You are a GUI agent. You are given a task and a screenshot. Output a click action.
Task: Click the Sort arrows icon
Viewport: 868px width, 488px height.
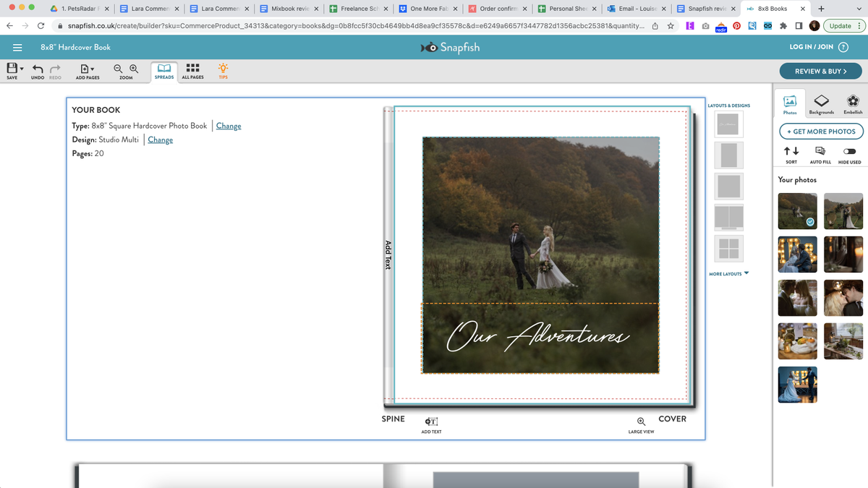coord(791,151)
